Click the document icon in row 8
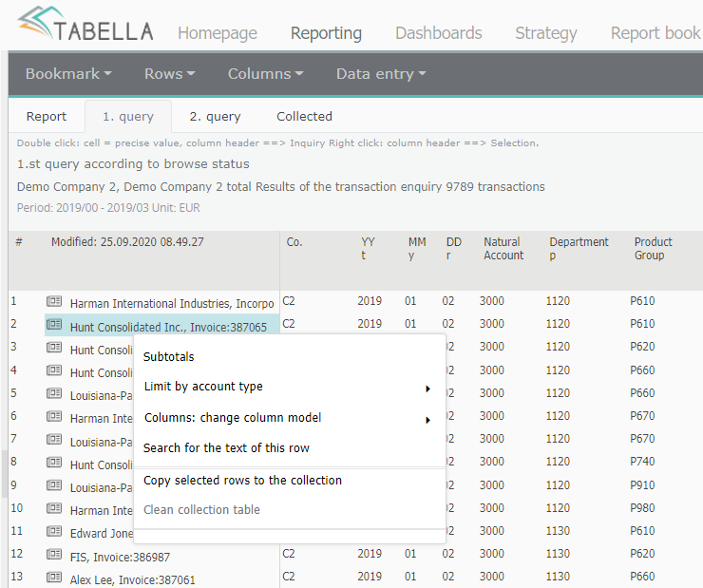Image resolution: width=703 pixels, height=588 pixels. (x=54, y=462)
